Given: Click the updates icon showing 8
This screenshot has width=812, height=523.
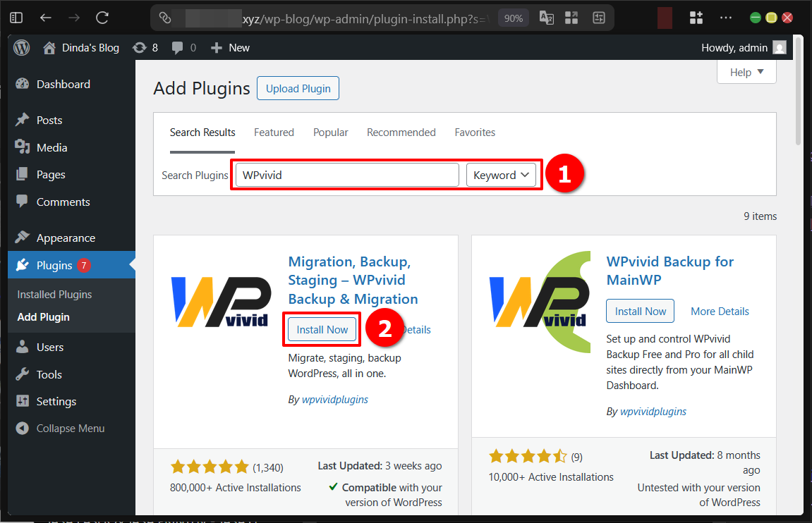Looking at the screenshot, I should [x=140, y=47].
